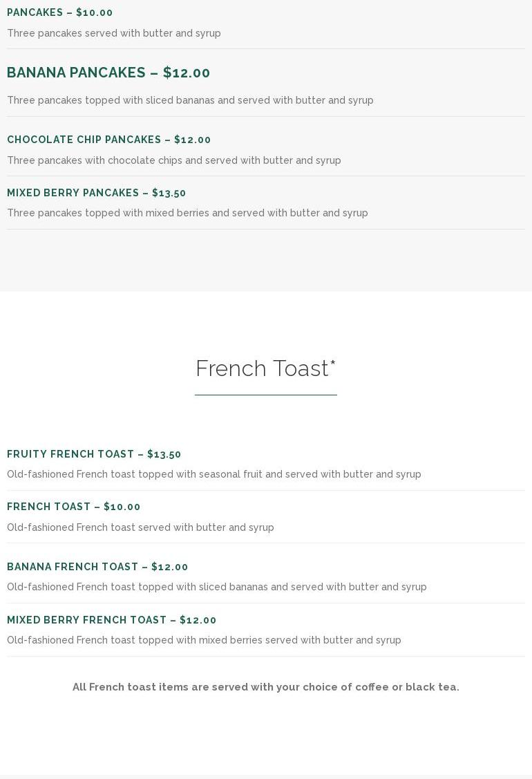Click the mixed berries pancake description
532x779 pixels.
pyautogui.click(x=187, y=213)
